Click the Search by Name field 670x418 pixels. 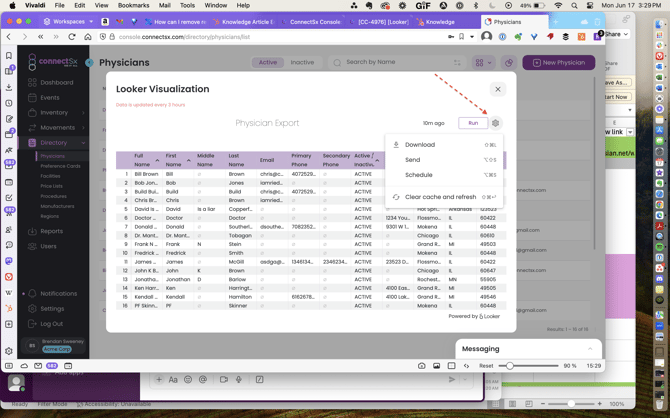(x=390, y=62)
